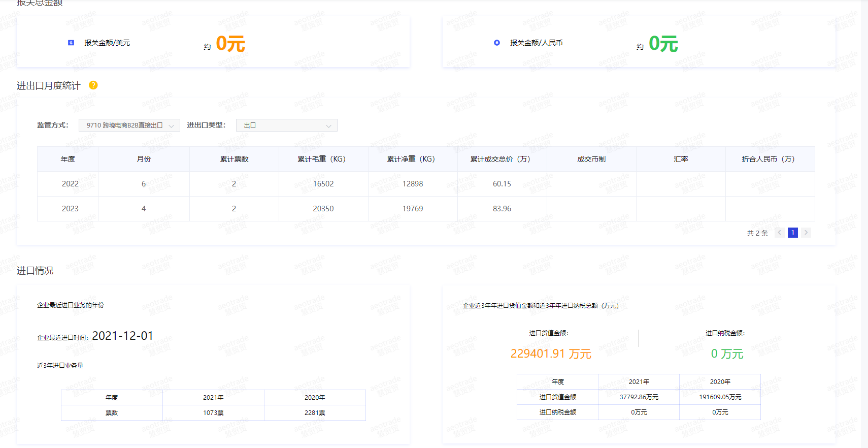The image size is (868, 448).
Task: Click total price value 60.15
Action: [x=502, y=184]
